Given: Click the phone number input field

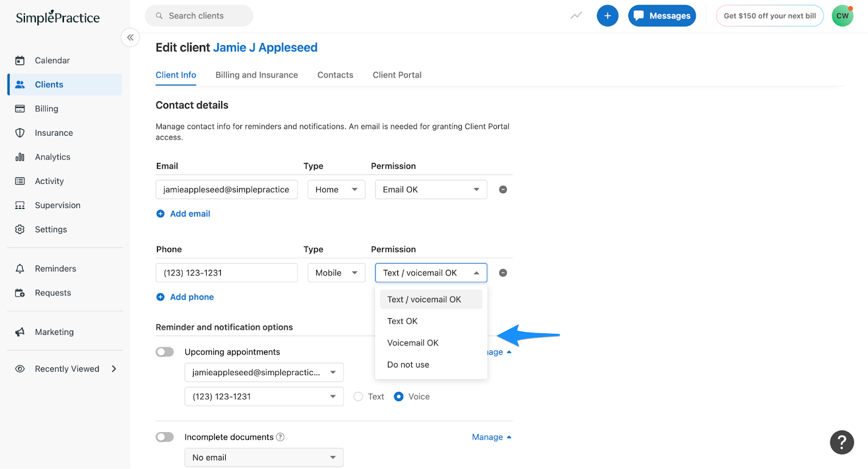Looking at the screenshot, I should click(227, 273).
